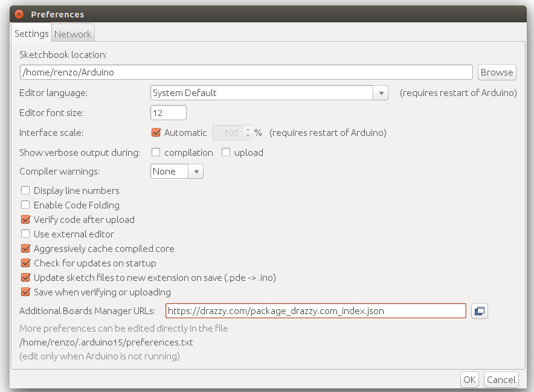The height and width of the screenshot is (392, 534).
Task: Cancel the Preferences dialog
Action: click(x=501, y=379)
